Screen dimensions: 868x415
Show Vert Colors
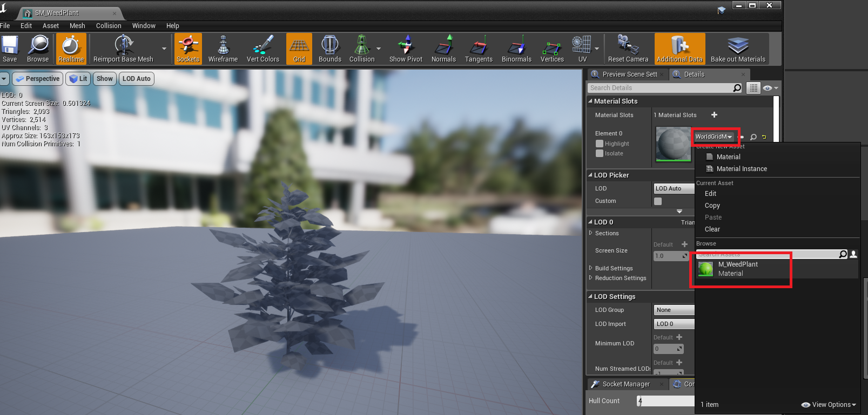click(x=263, y=49)
